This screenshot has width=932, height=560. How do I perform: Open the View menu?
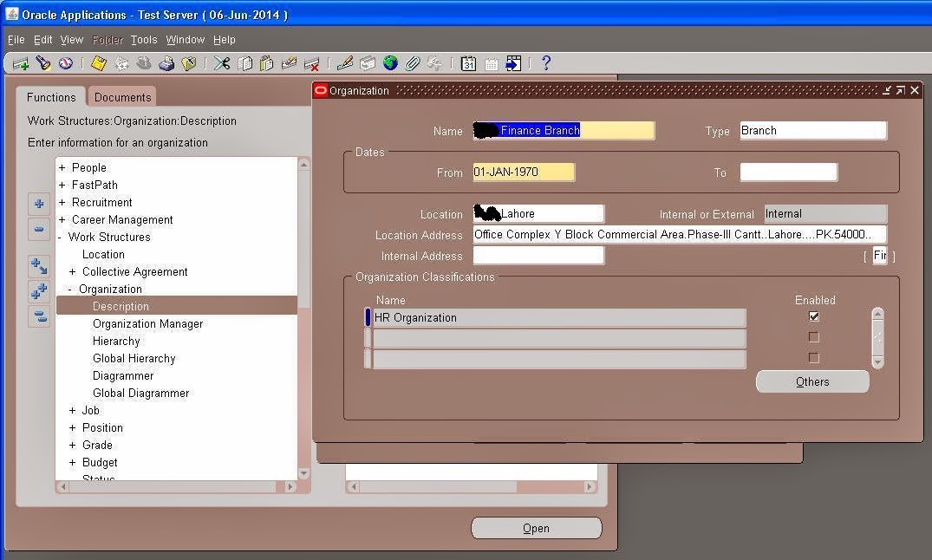[x=71, y=40]
